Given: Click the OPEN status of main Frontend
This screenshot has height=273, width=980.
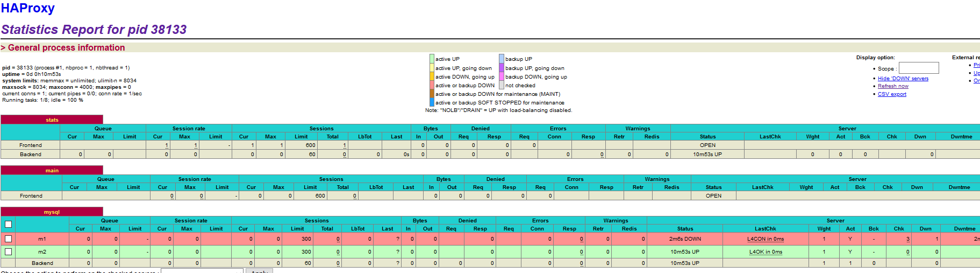Looking at the screenshot, I should [x=713, y=195].
